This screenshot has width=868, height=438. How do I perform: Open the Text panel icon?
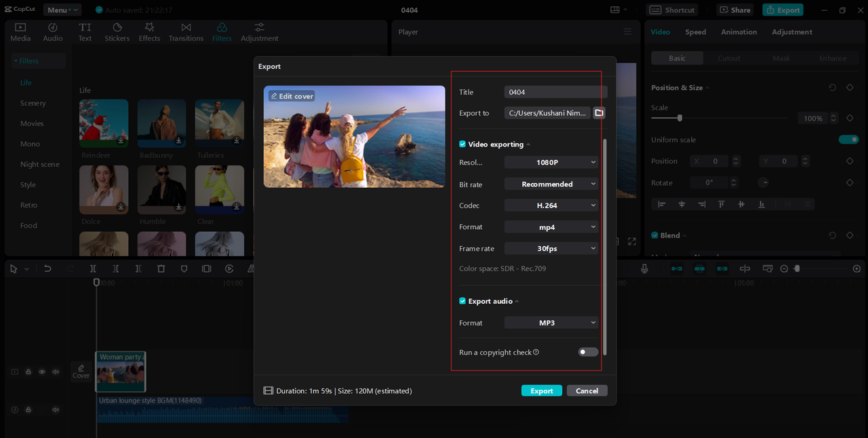(85, 32)
